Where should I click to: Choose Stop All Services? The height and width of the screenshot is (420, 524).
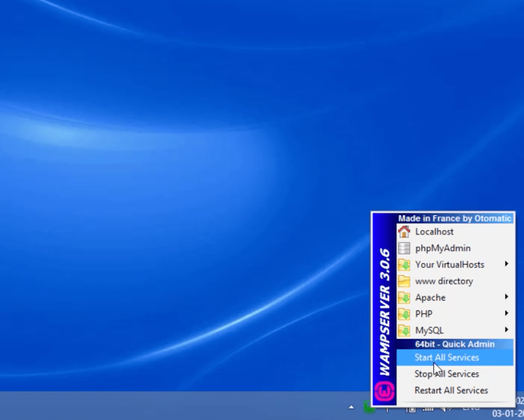pos(455,374)
